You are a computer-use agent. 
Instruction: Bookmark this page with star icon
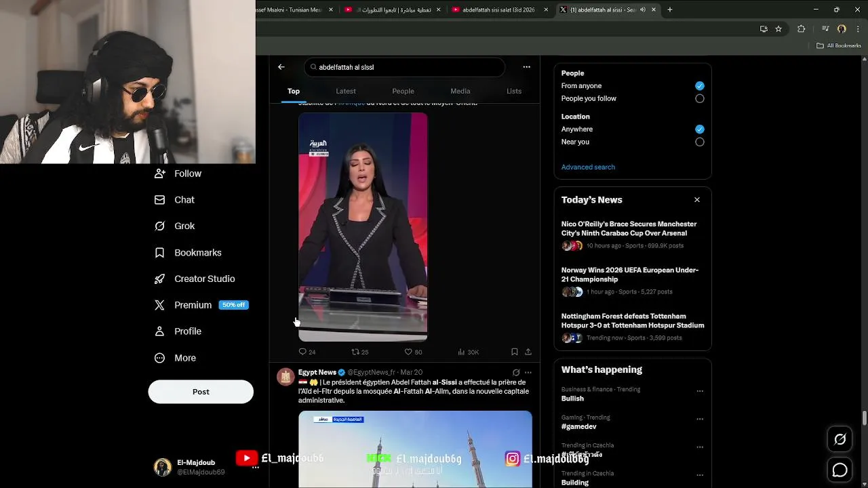pyautogui.click(x=778, y=28)
